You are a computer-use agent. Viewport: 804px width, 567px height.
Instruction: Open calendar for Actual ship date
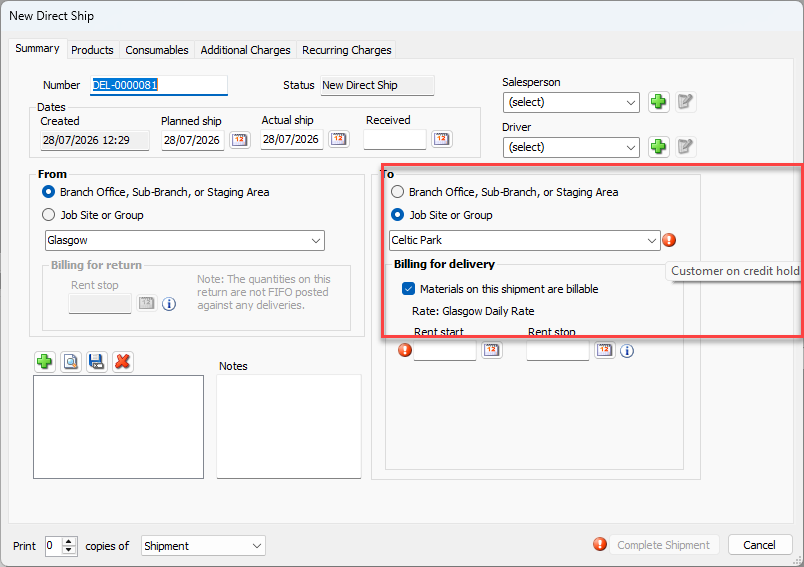pyautogui.click(x=339, y=139)
